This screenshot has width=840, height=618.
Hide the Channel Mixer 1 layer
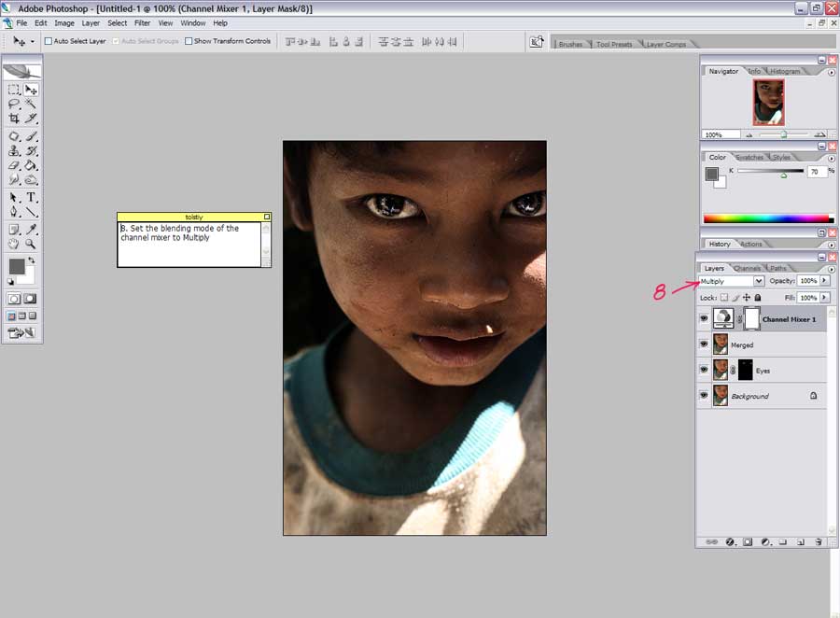click(x=704, y=318)
